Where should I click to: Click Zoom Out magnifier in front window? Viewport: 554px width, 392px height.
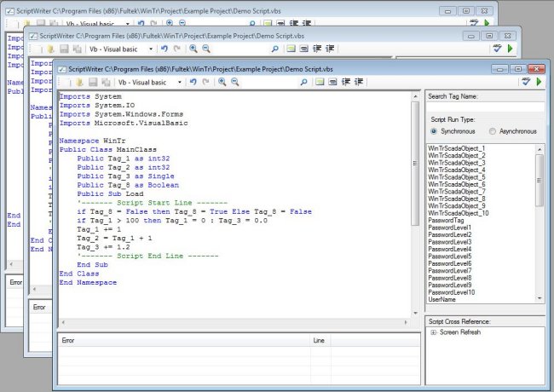click(234, 82)
